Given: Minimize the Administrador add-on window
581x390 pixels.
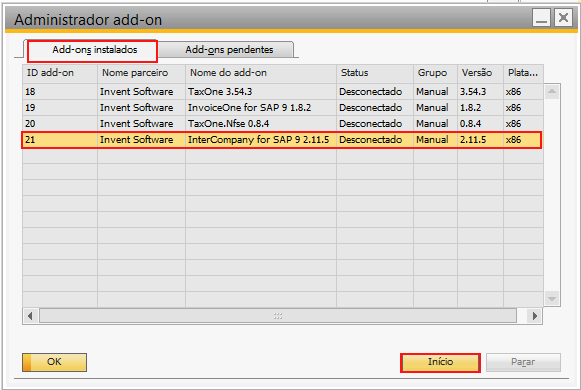Looking at the screenshot, I should coord(541,18).
